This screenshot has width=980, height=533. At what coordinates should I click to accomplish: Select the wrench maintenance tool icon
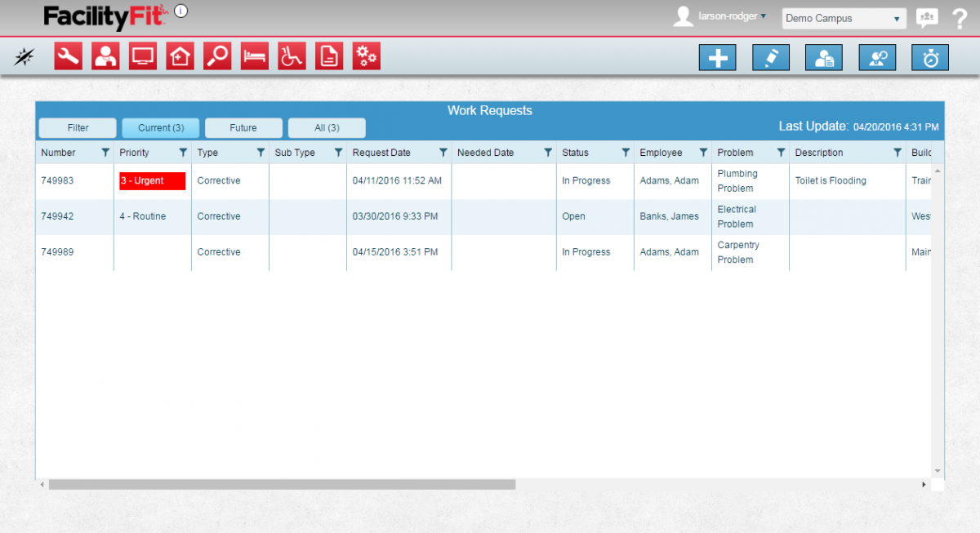click(x=68, y=56)
